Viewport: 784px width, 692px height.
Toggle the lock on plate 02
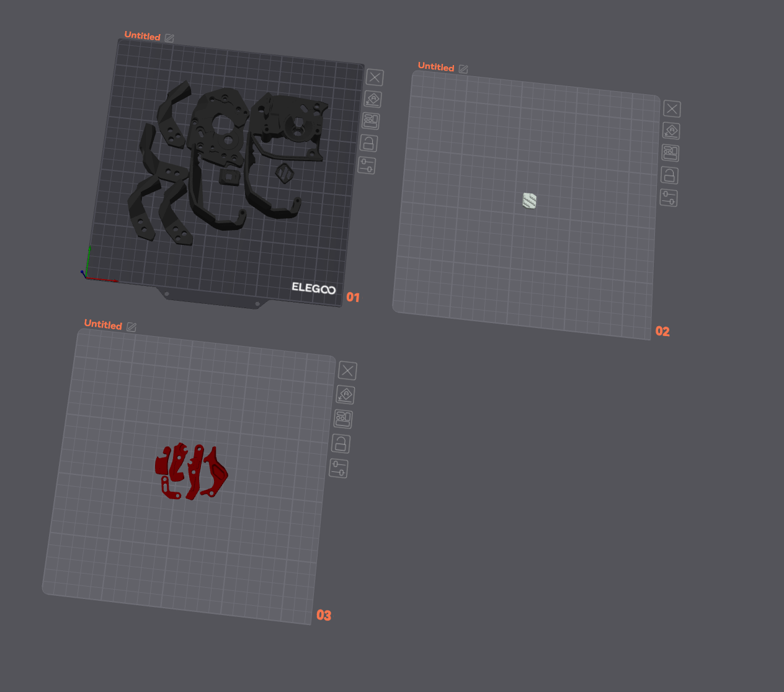click(669, 175)
